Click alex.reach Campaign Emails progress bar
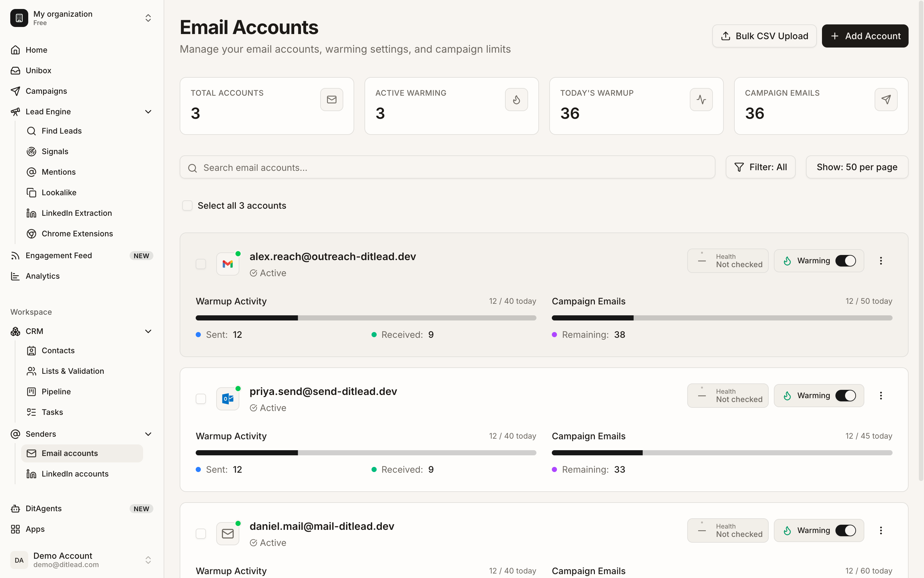The height and width of the screenshot is (578, 924). point(722,318)
